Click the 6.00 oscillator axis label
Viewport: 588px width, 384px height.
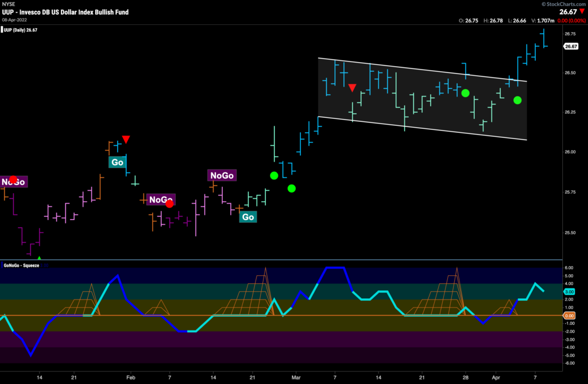(569, 268)
